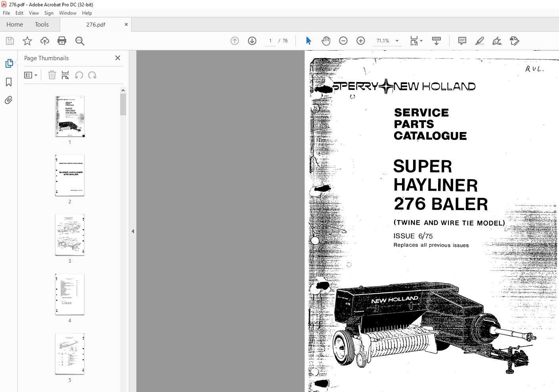Screen dimensions: 559x392
Task: Click the Save file icon
Action: tap(10, 41)
